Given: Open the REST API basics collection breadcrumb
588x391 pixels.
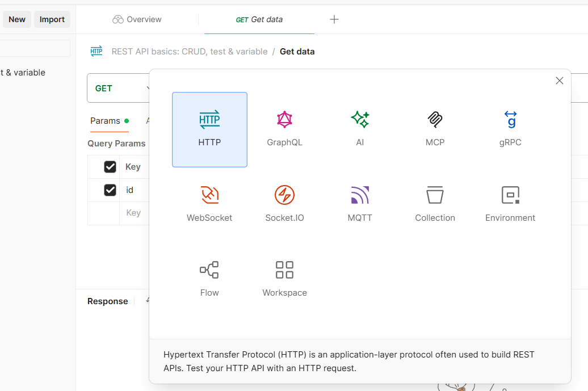Looking at the screenshot, I should [x=189, y=51].
